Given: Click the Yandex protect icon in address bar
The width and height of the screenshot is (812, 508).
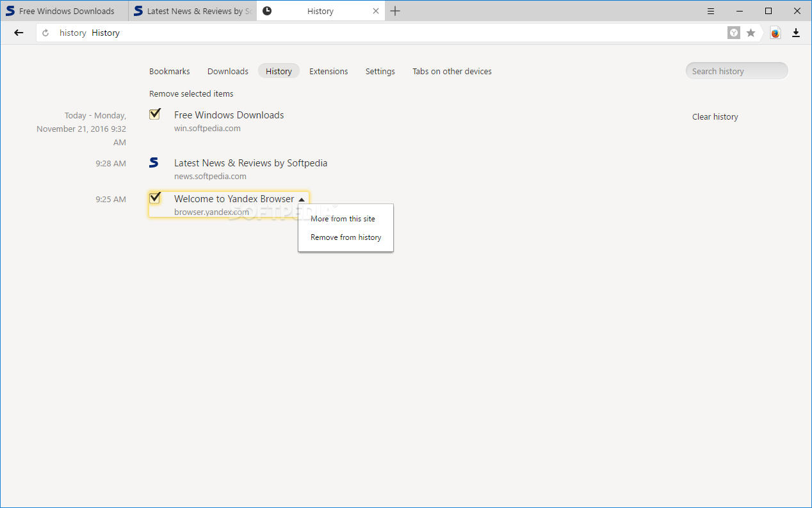Looking at the screenshot, I should pos(734,33).
